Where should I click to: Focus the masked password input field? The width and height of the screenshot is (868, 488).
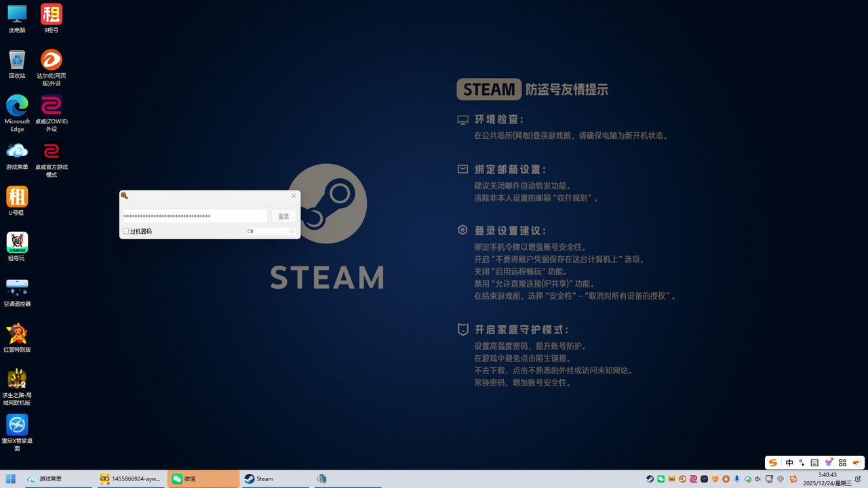pyautogui.click(x=194, y=216)
